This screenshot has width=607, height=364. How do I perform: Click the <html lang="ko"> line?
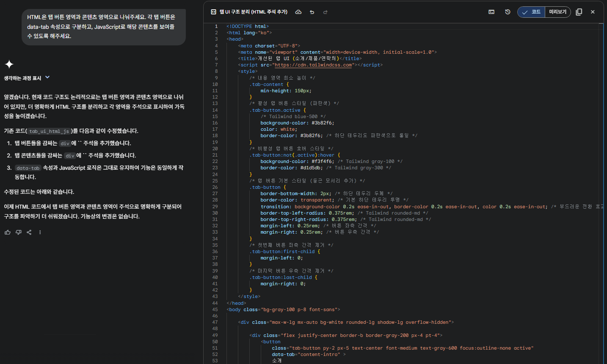(249, 33)
